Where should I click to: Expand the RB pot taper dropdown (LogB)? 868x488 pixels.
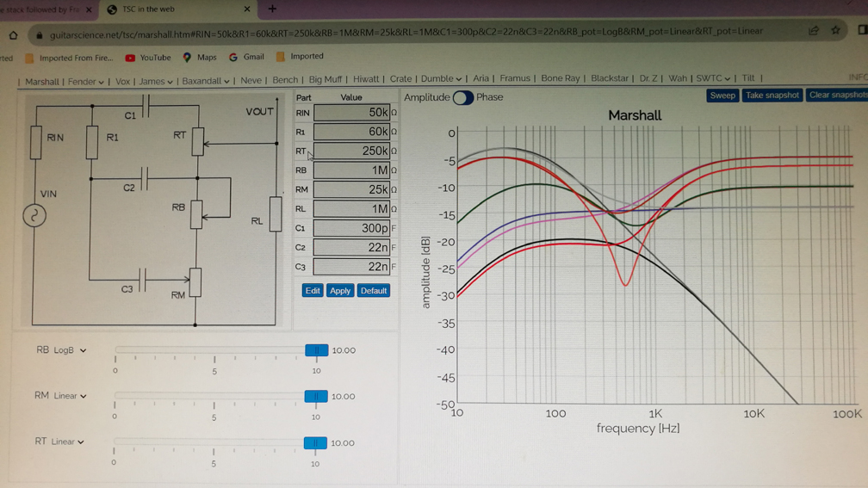click(x=70, y=350)
